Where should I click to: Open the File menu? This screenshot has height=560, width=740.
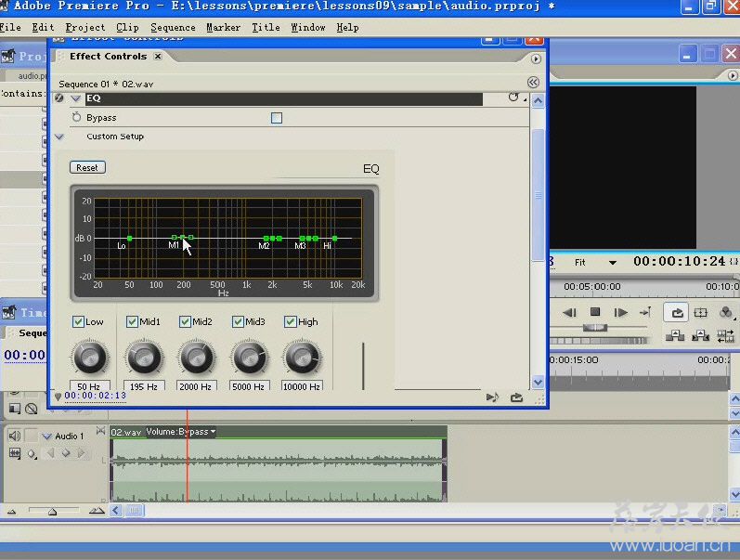[x=10, y=27]
